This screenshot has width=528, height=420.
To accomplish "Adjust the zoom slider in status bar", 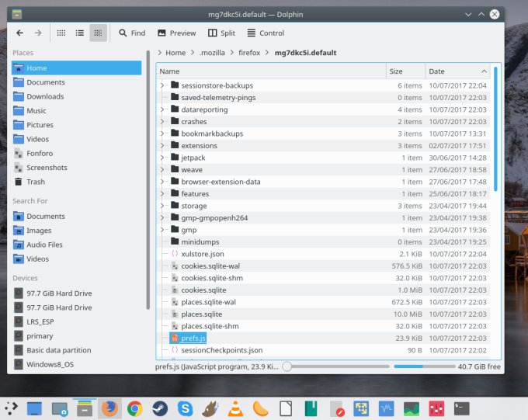I will [287, 366].
